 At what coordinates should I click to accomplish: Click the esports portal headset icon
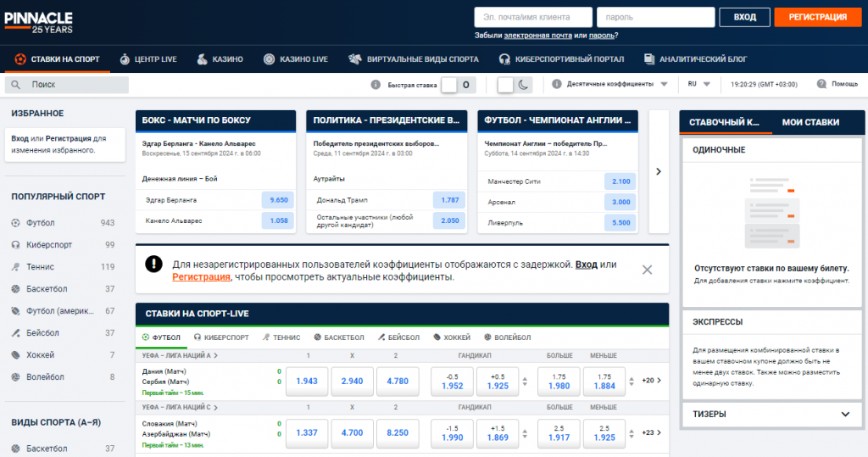(x=504, y=59)
